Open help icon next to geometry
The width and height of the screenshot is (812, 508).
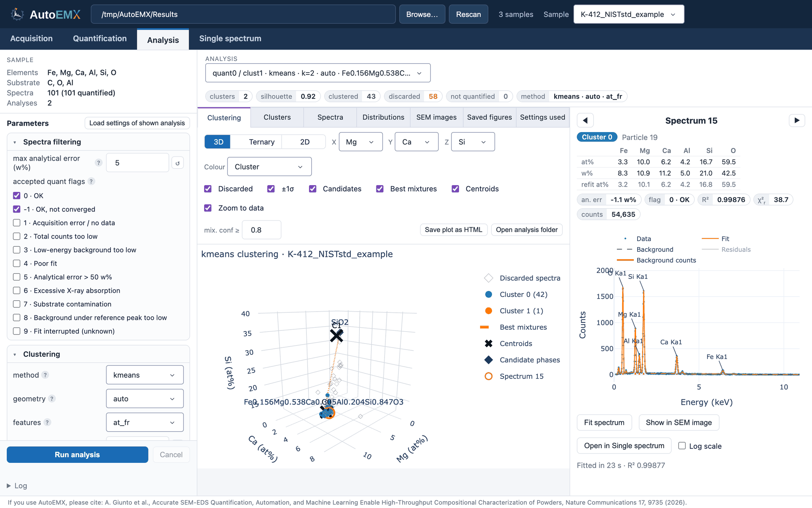coord(52,398)
